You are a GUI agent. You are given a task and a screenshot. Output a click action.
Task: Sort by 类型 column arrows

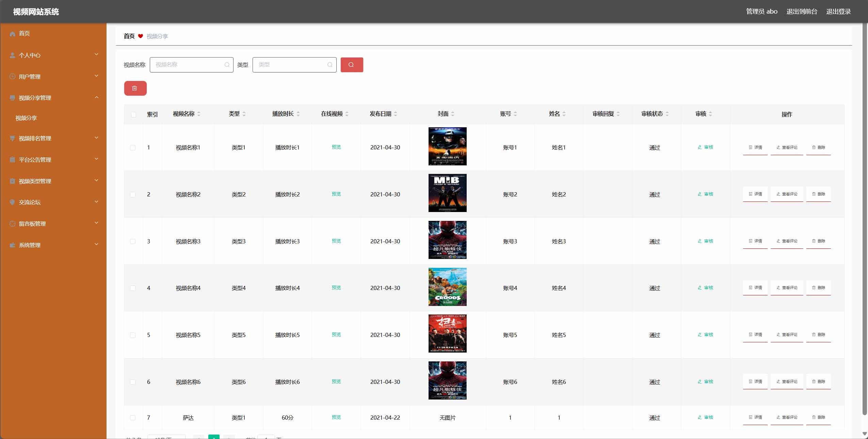[x=244, y=114]
